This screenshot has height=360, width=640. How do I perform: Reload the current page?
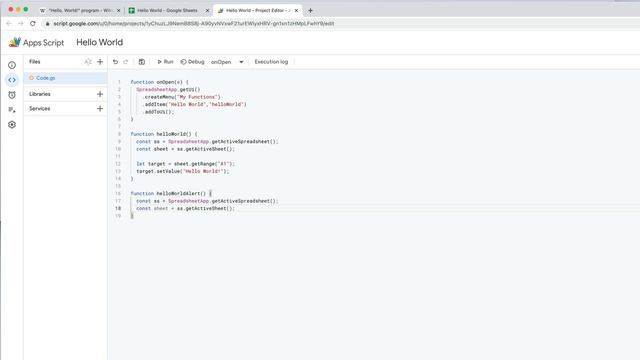(x=33, y=24)
